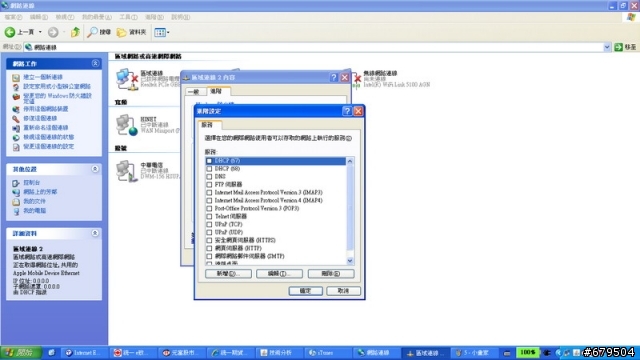Check the DHCP (68) service checkbox

[209, 169]
